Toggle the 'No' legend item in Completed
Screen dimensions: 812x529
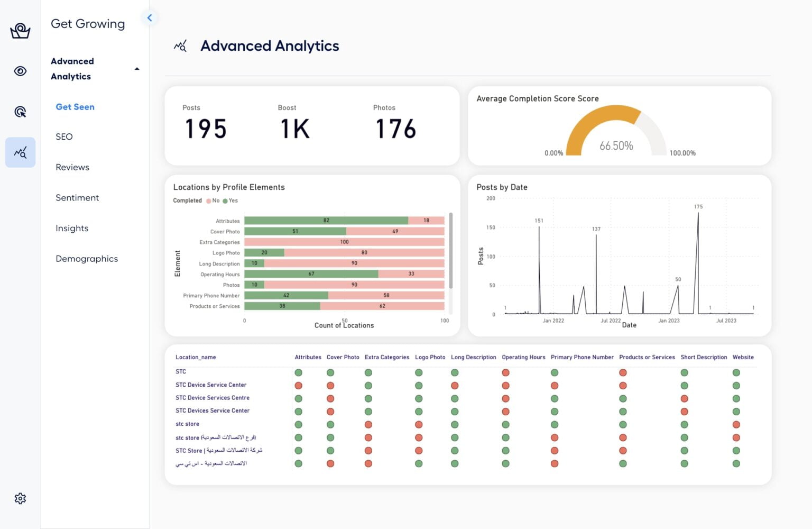point(213,201)
